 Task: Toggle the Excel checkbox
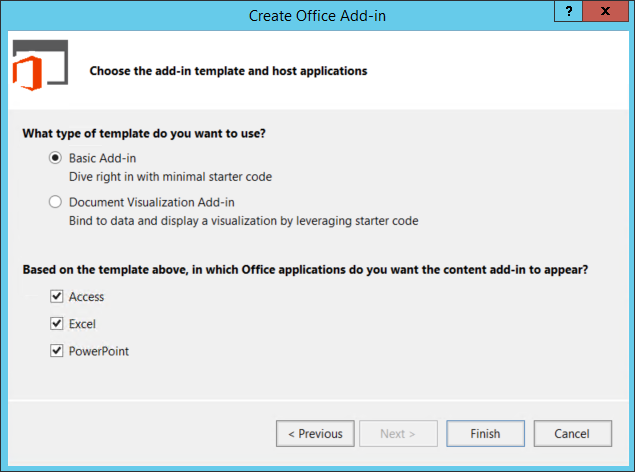tap(57, 323)
